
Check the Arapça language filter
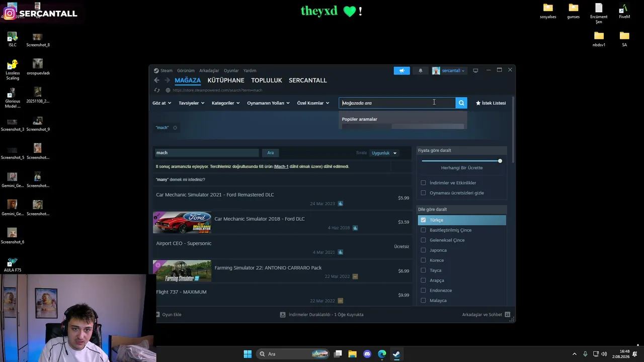tap(423, 281)
